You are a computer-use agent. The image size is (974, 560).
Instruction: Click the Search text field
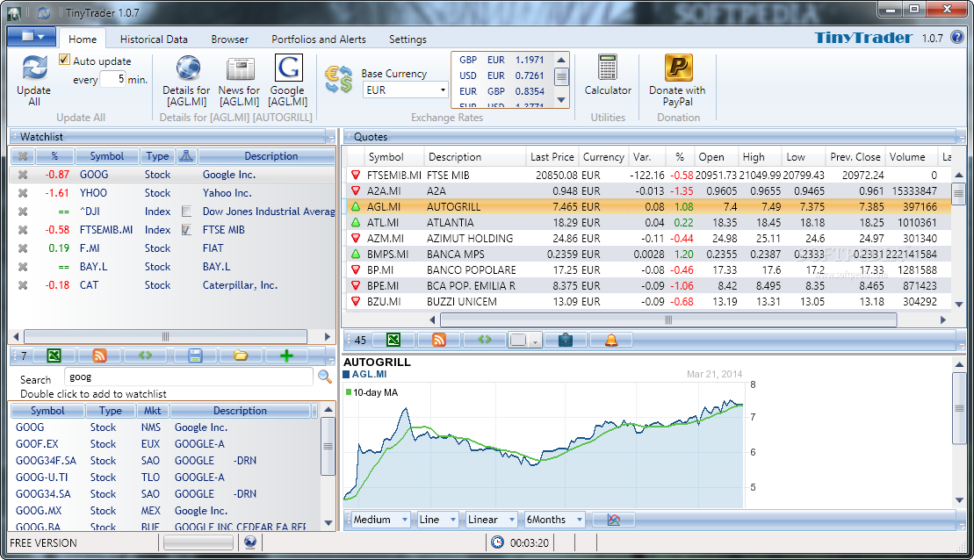point(189,377)
